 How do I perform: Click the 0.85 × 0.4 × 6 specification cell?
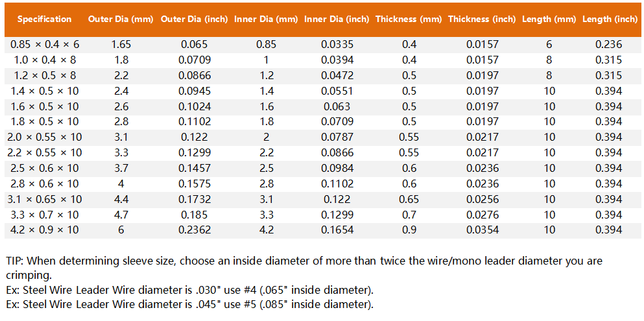coord(45,45)
